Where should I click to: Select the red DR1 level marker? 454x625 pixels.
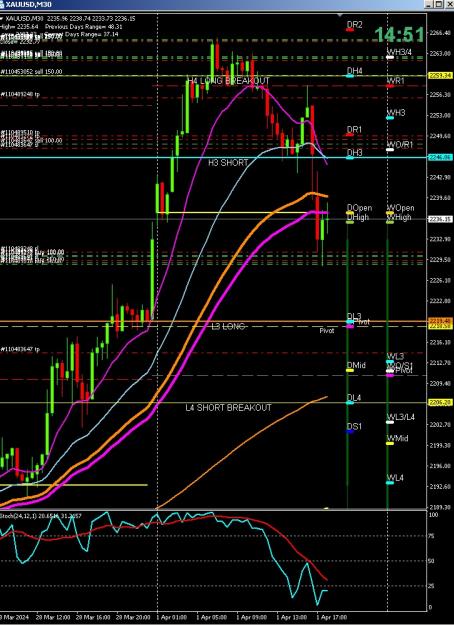(x=350, y=135)
